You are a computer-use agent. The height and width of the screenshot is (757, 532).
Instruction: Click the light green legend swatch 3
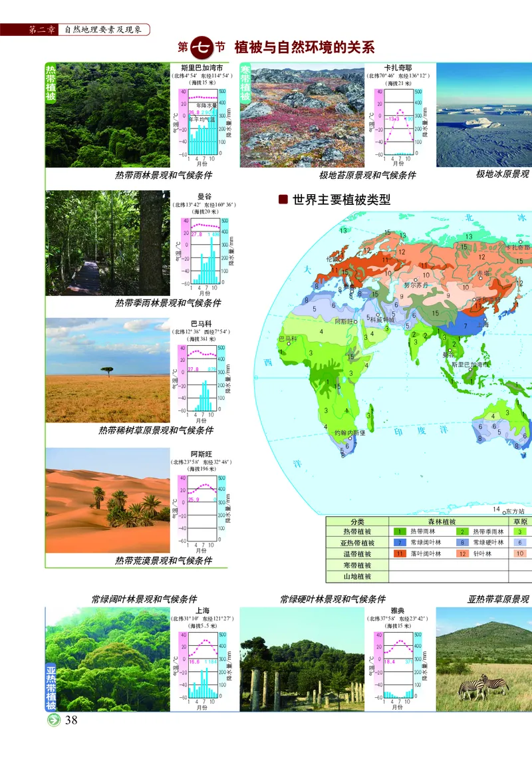[520, 531]
